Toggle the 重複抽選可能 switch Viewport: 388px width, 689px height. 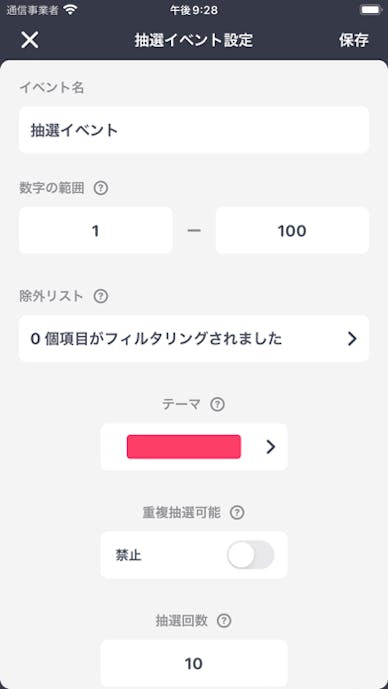[250, 555]
